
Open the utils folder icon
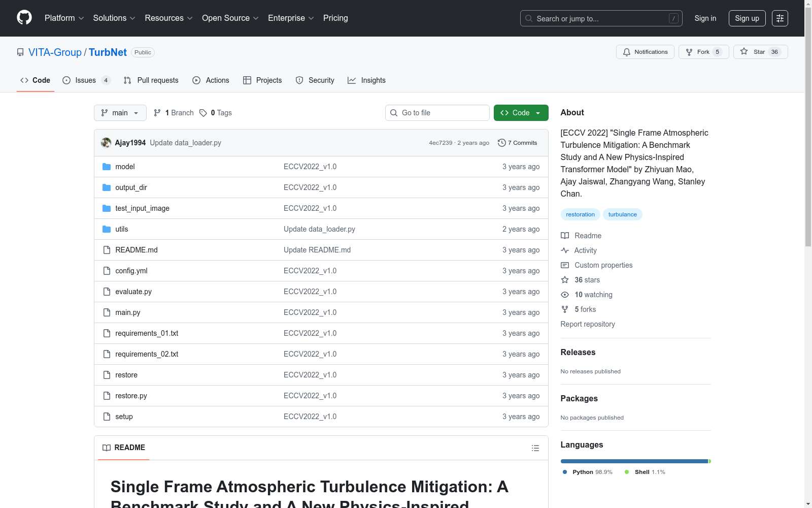coord(107,229)
